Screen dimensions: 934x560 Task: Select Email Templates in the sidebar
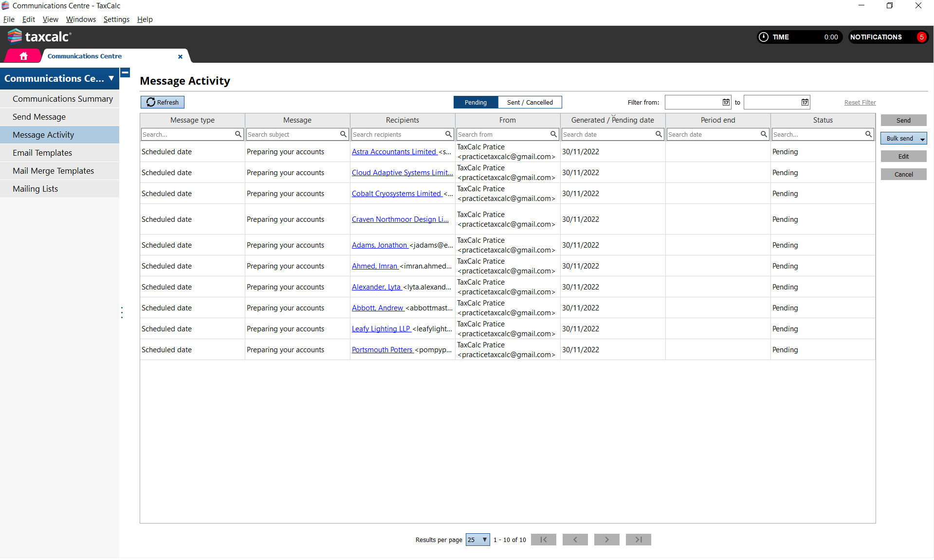click(x=42, y=153)
